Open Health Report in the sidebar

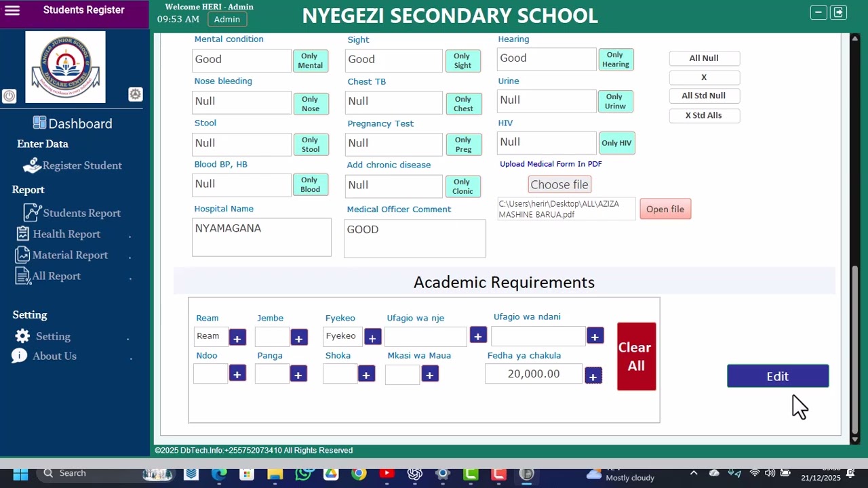pos(58,234)
